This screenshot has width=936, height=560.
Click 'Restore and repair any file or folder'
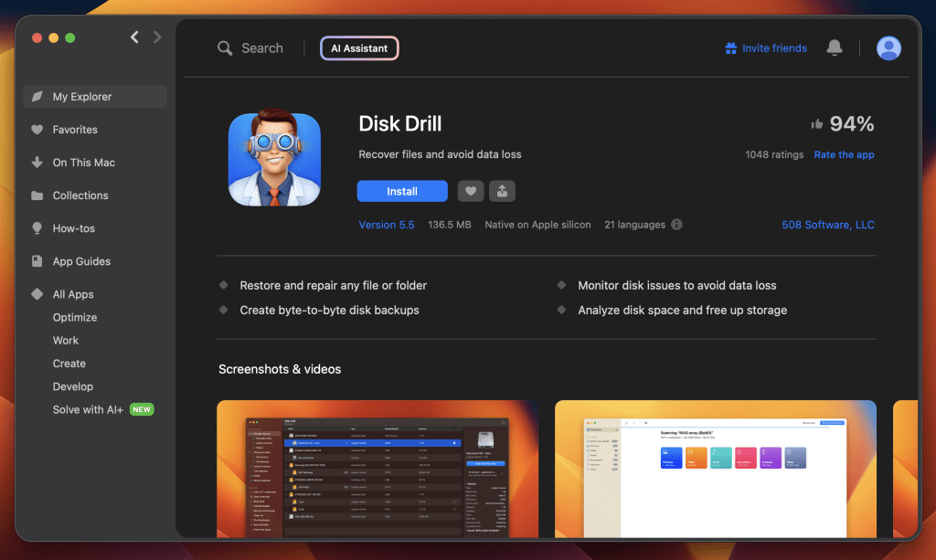coord(333,286)
